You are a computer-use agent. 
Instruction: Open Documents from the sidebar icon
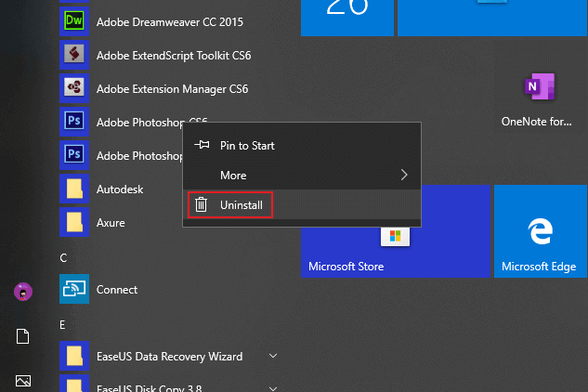[x=23, y=336]
